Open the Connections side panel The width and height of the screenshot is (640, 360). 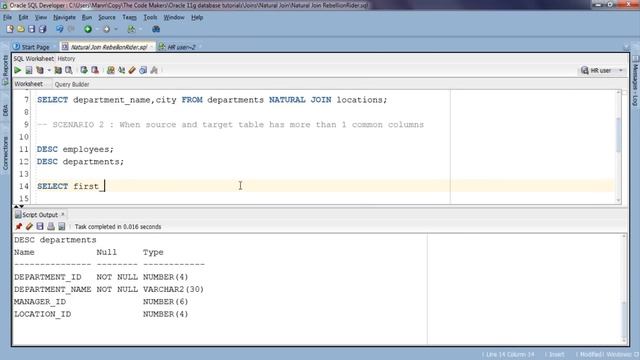click(5, 153)
